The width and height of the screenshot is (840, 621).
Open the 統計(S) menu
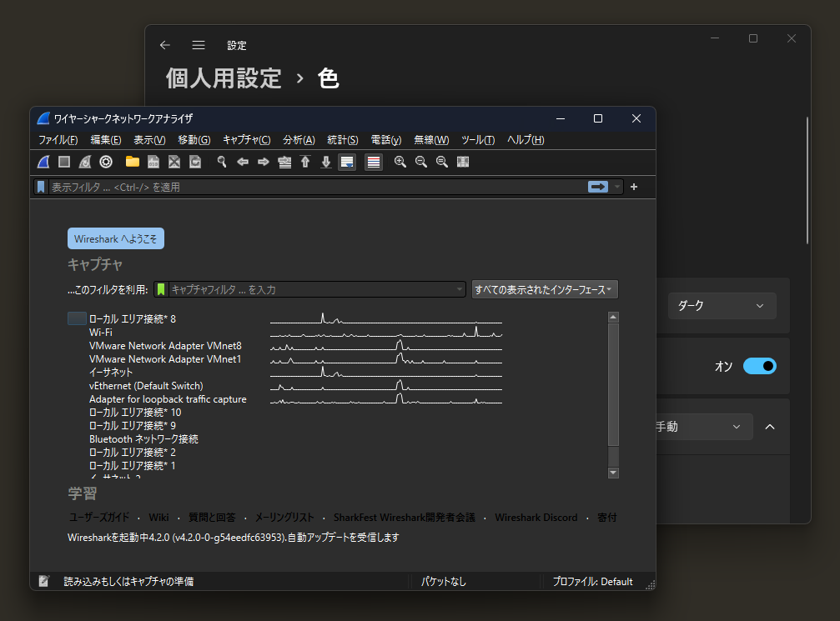coord(342,140)
